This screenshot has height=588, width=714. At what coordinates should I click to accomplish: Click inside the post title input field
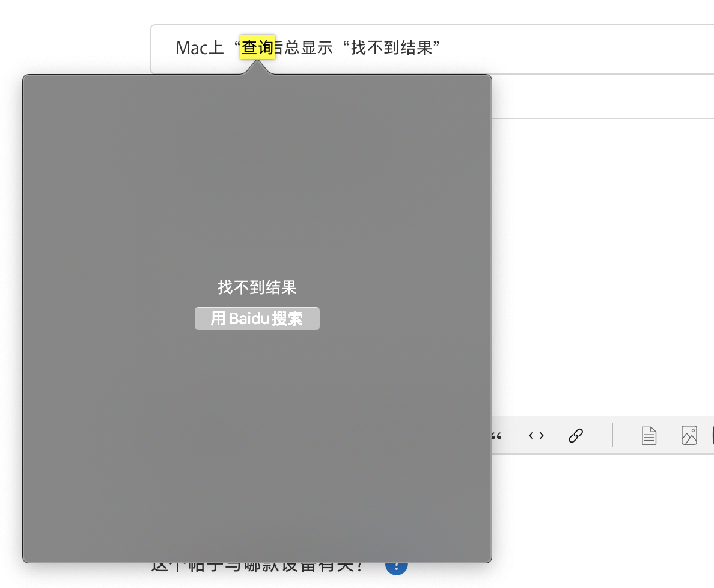[432, 49]
